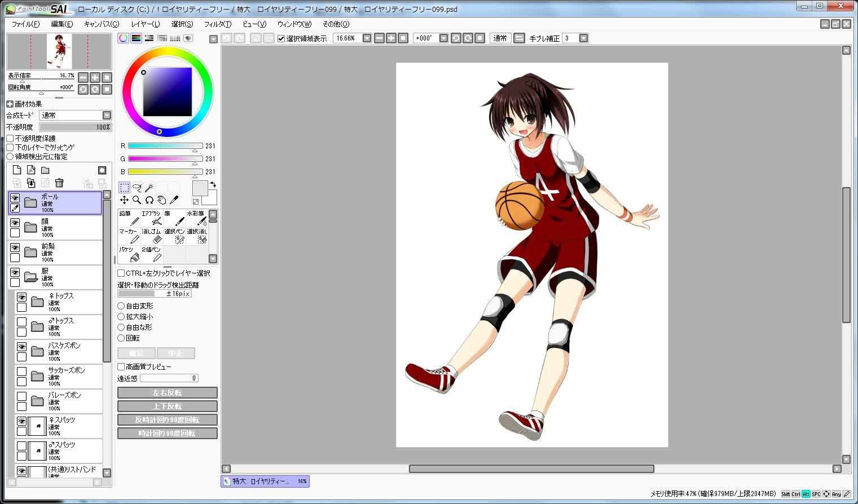The image size is (858, 504).
Task: Choose the 消しゴム eraser brush
Action: point(151,236)
